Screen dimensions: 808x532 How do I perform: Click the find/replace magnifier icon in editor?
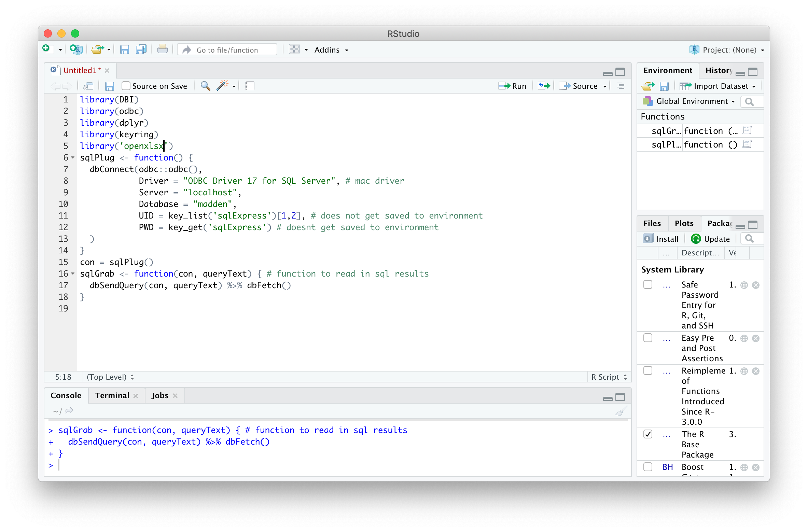pos(205,86)
